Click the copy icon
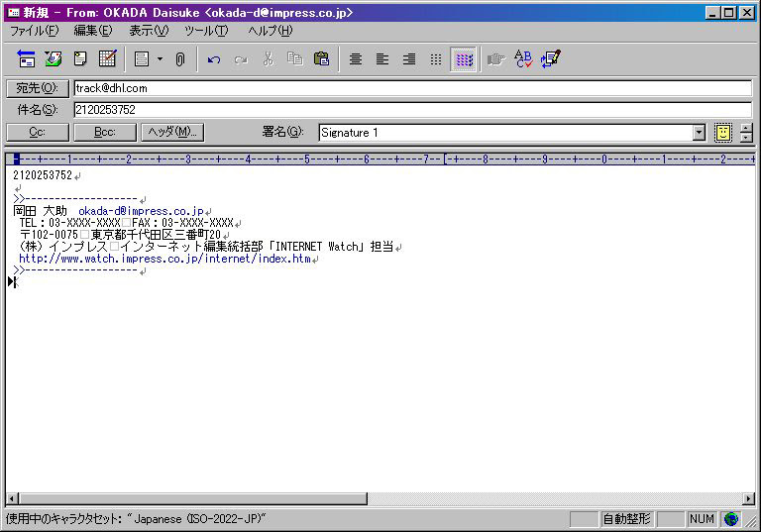The image size is (761, 532). pyautogui.click(x=294, y=59)
